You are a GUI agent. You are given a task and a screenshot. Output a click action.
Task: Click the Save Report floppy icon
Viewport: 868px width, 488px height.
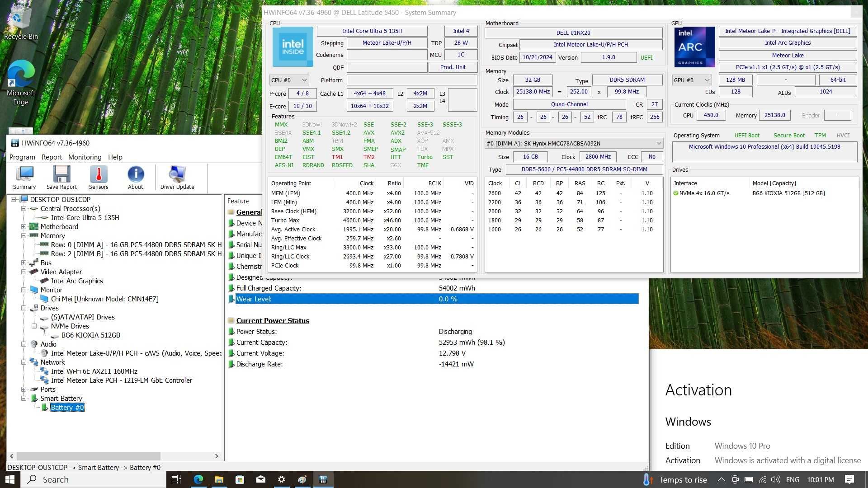tap(61, 178)
